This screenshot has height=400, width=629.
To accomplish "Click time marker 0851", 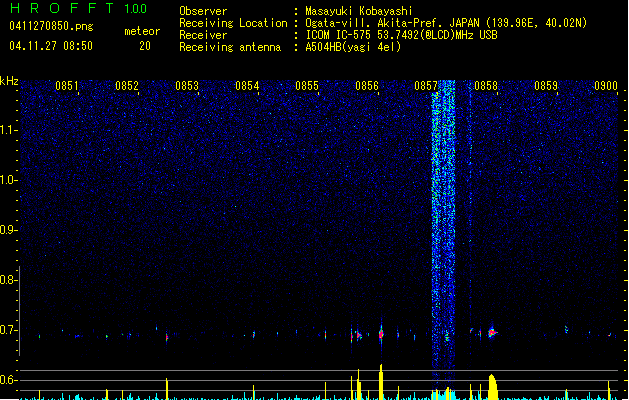I will tap(67, 86).
